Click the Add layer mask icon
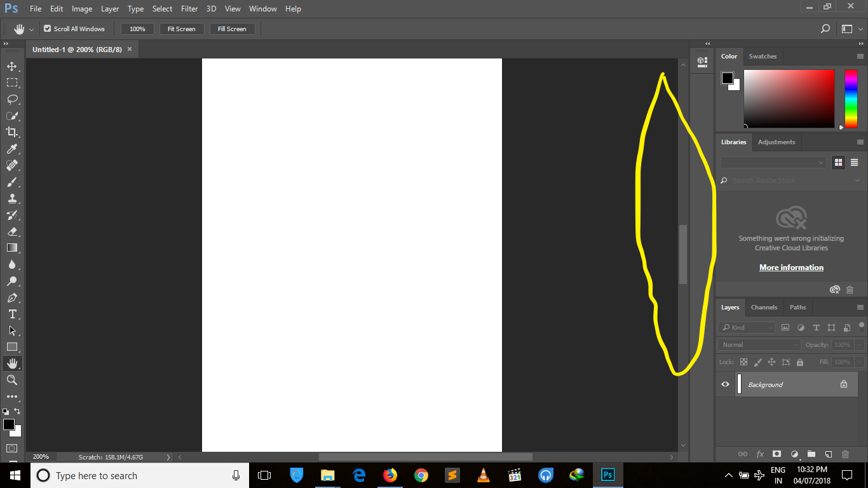This screenshot has width=868, height=488. pos(776,454)
